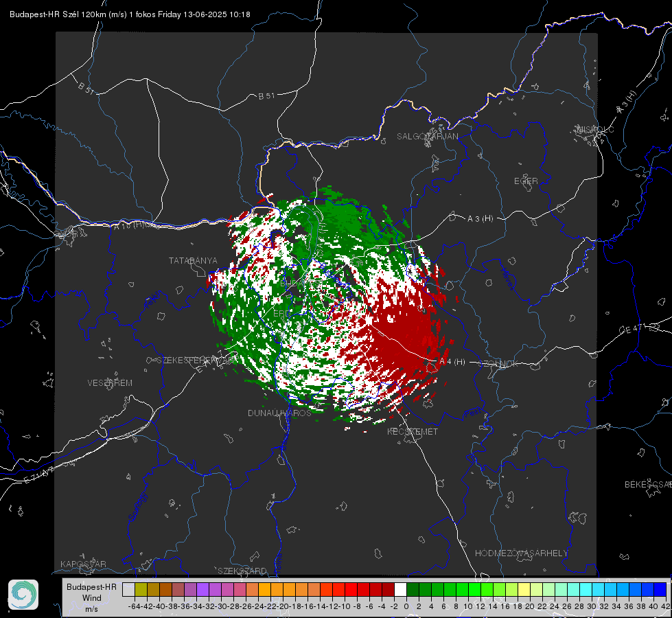Pick the pale grey swatch left of -64
This screenshot has height=618, width=672.
point(128,589)
